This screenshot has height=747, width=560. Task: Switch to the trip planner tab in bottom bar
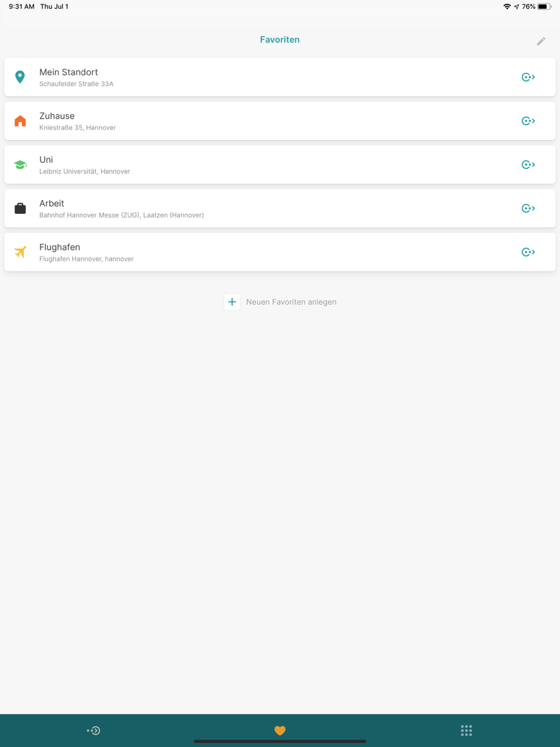click(94, 730)
